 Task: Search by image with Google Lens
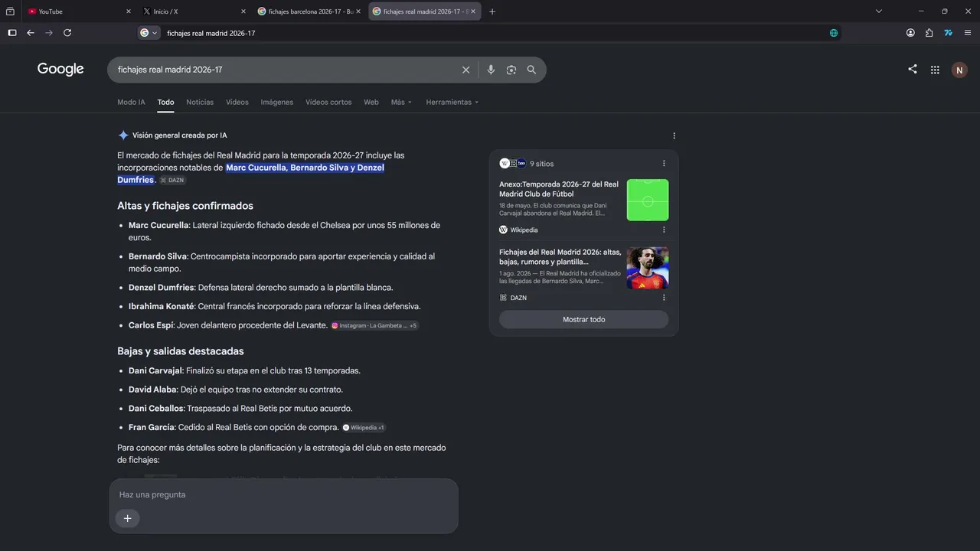click(x=511, y=70)
